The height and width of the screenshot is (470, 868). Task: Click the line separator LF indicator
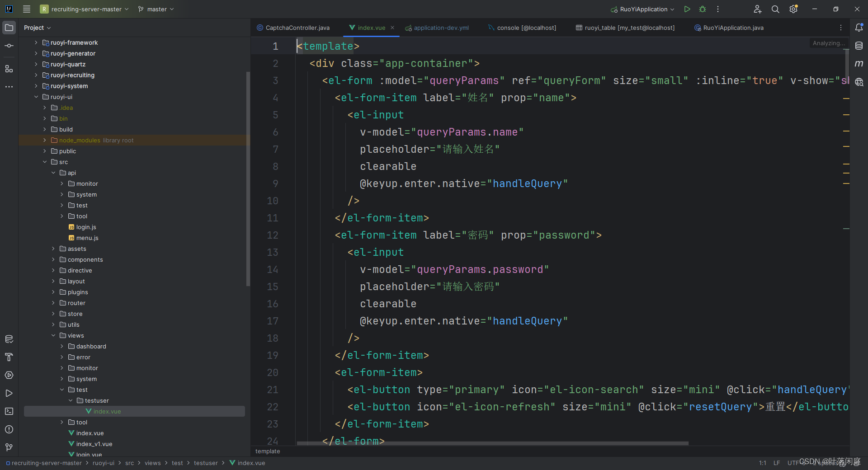(777, 463)
